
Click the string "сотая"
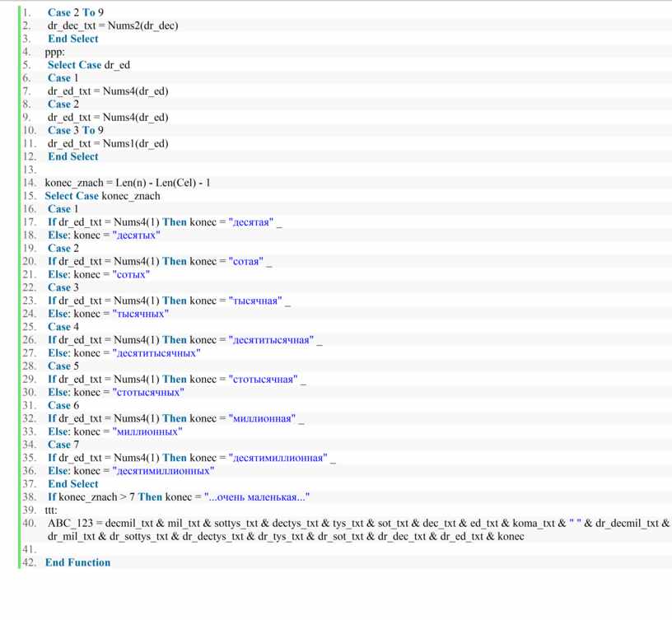tap(246, 261)
